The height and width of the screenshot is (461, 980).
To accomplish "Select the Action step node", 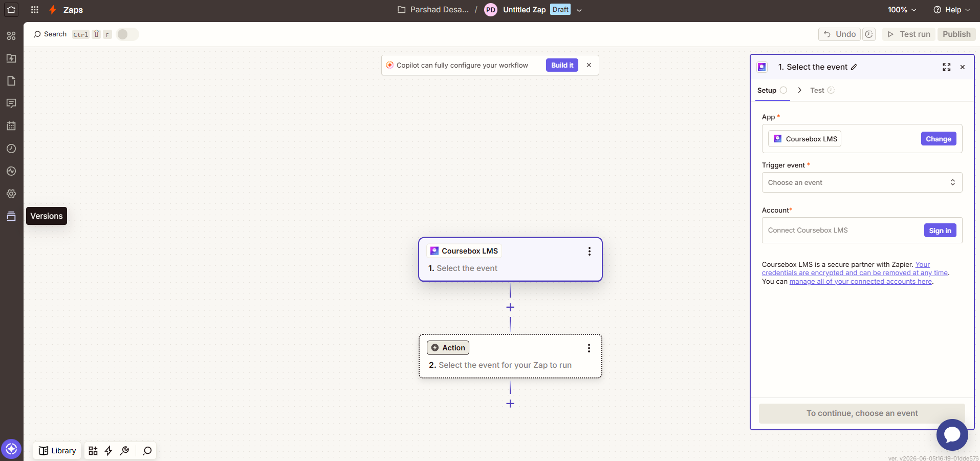I will [x=510, y=357].
